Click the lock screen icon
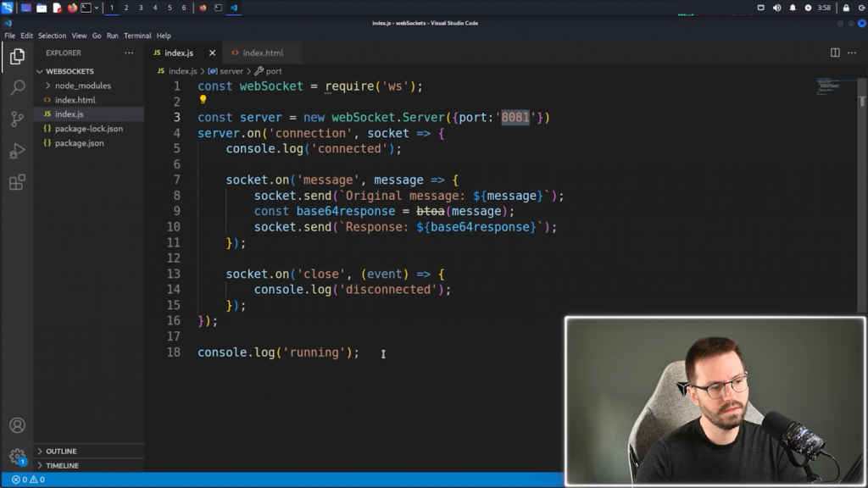This screenshot has height=488, width=868. [x=846, y=8]
